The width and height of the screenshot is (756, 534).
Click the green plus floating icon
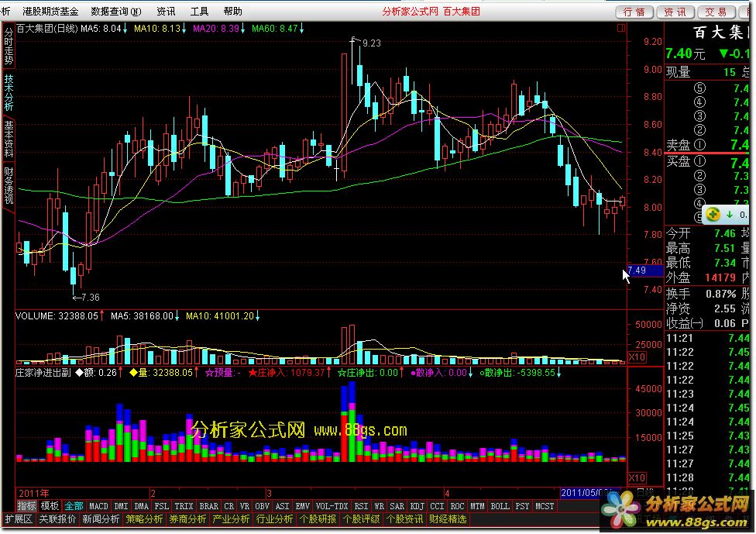point(713,214)
